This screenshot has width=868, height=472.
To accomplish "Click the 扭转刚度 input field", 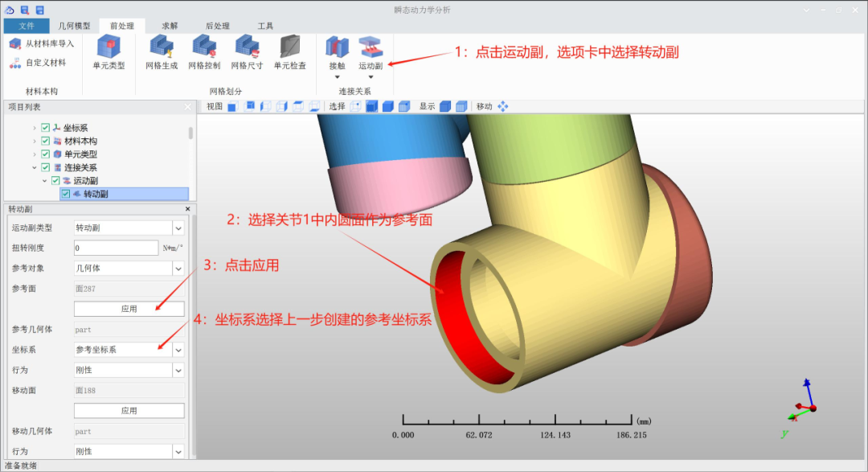I will pos(116,248).
